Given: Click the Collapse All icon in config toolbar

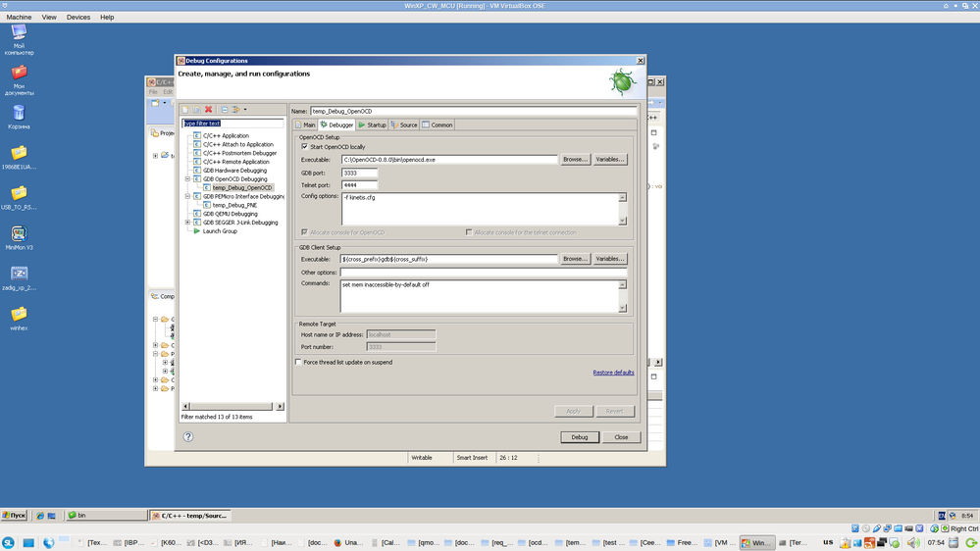Looking at the screenshot, I should tap(225, 110).
